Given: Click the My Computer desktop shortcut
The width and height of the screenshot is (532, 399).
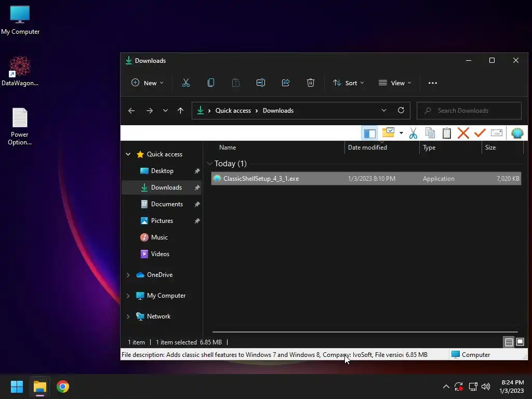Looking at the screenshot, I should tap(20, 20).
